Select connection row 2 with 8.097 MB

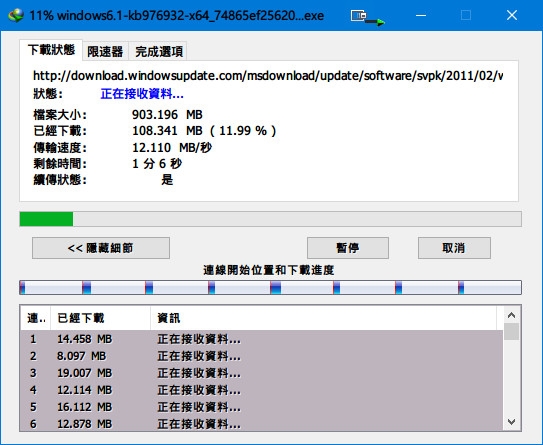[x=261, y=356]
